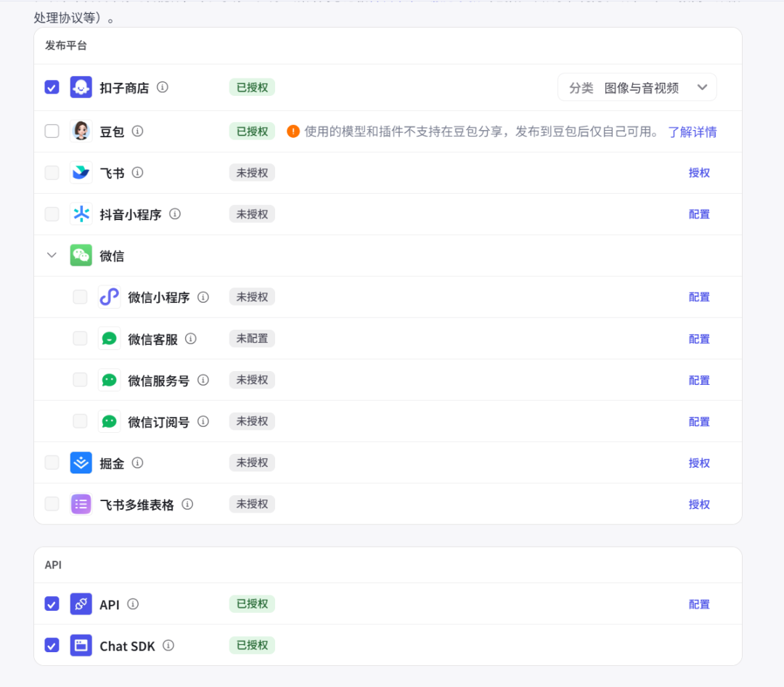The height and width of the screenshot is (687, 784).
Task: Click the 微信客服 icon
Action: (109, 338)
